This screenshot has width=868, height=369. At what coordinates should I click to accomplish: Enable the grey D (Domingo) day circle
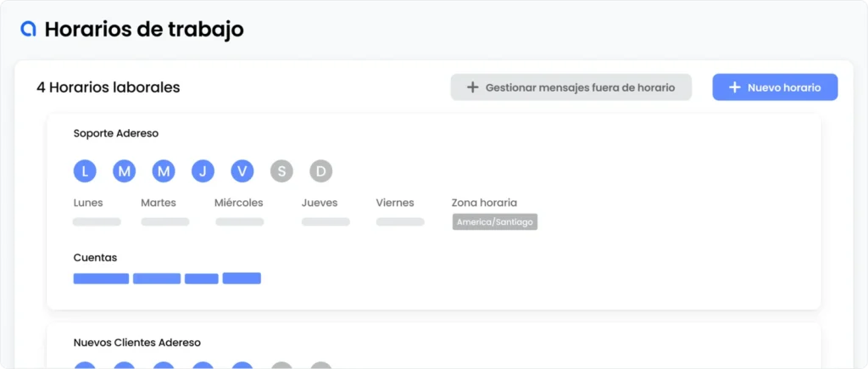coord(321,171)
